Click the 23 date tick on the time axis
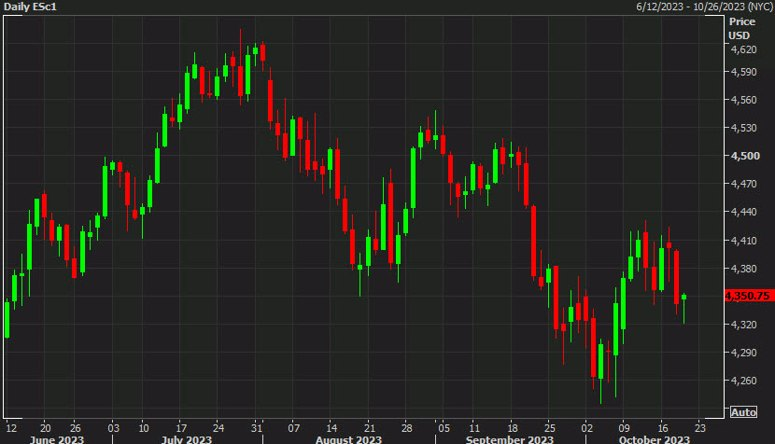The image size is (775, 444). pyautogui.click(x=700, y=428)
